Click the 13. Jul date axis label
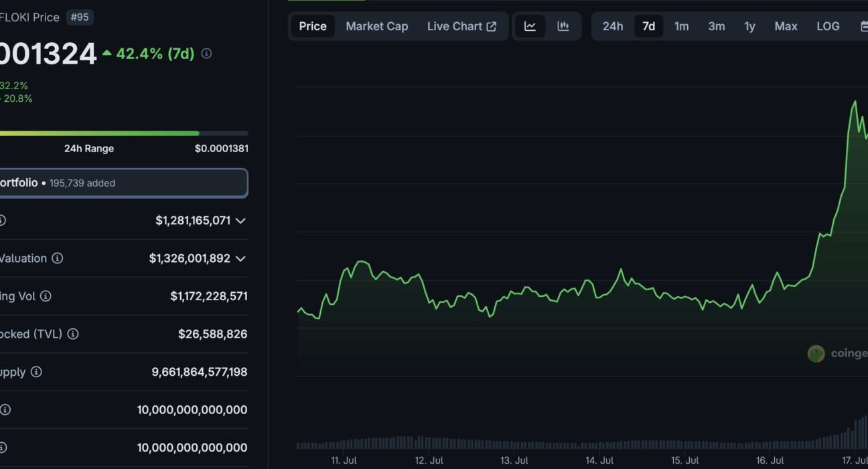This screenshot has width=868, height=469. (514, 460)
